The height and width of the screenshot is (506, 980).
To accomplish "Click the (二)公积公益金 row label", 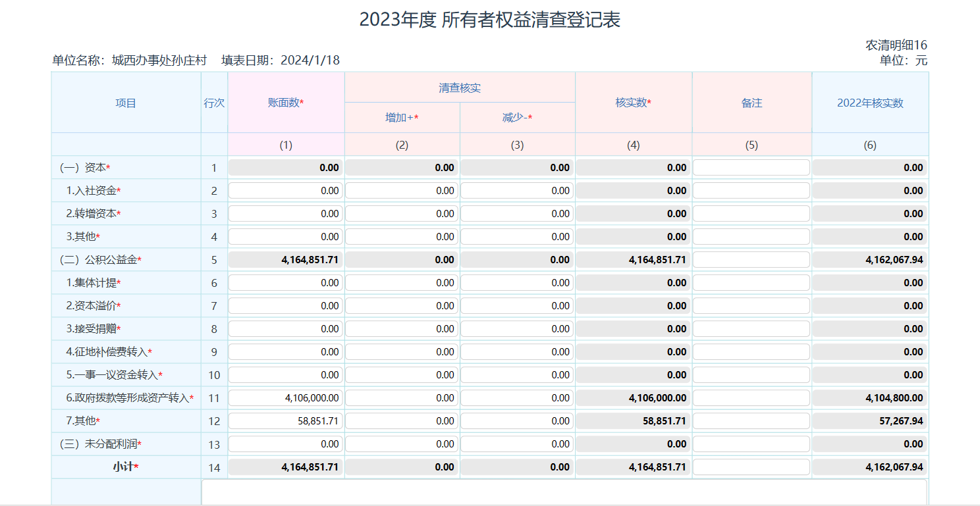I will [101, 260].
